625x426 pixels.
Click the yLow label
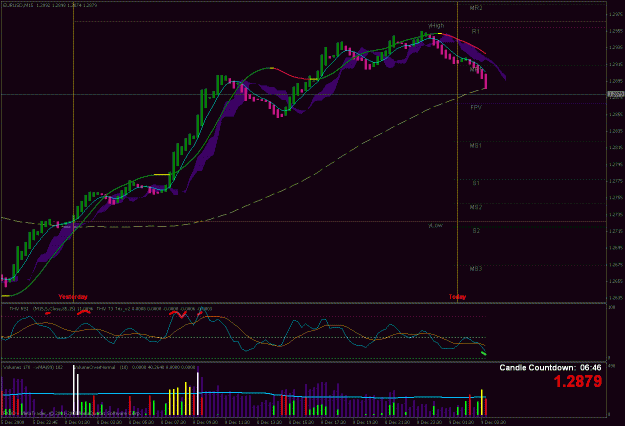pos(435,225)
